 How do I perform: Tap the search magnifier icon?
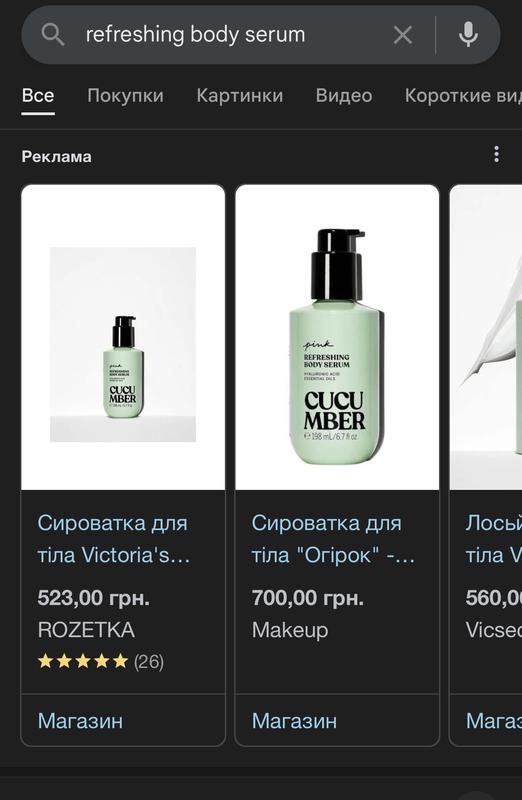[x=52, y=35]
